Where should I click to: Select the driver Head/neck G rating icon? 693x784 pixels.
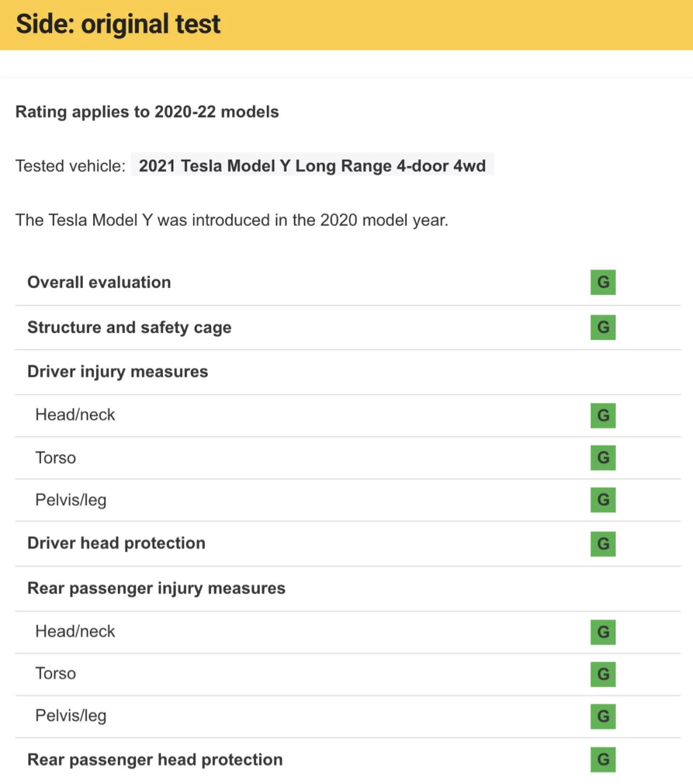603,415
